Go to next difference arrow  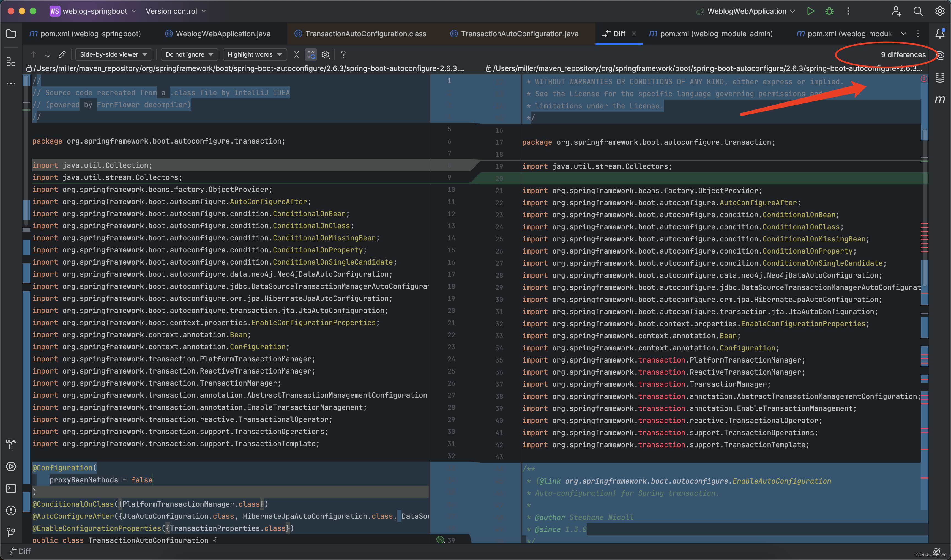pyautogui.click(x=48, y=54)
